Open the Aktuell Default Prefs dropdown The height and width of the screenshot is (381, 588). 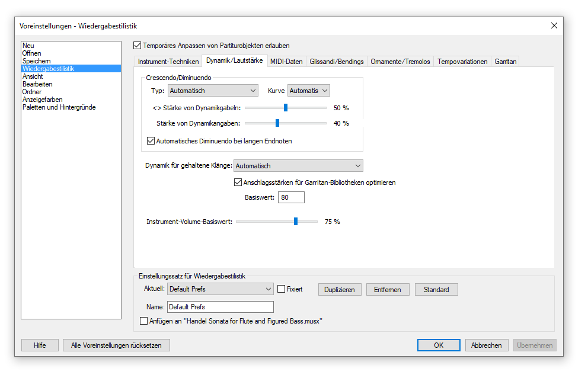pyautogui.click(x=220, y=289)
